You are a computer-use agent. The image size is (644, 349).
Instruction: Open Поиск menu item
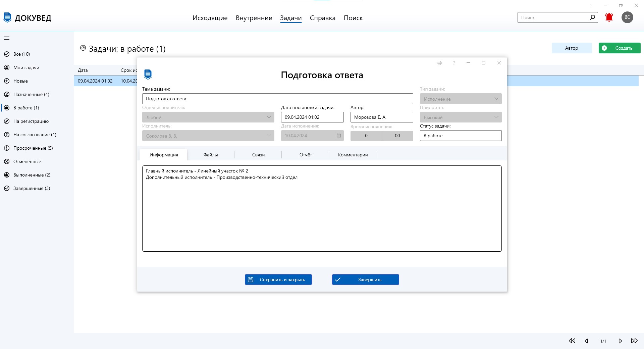[353, 18]
